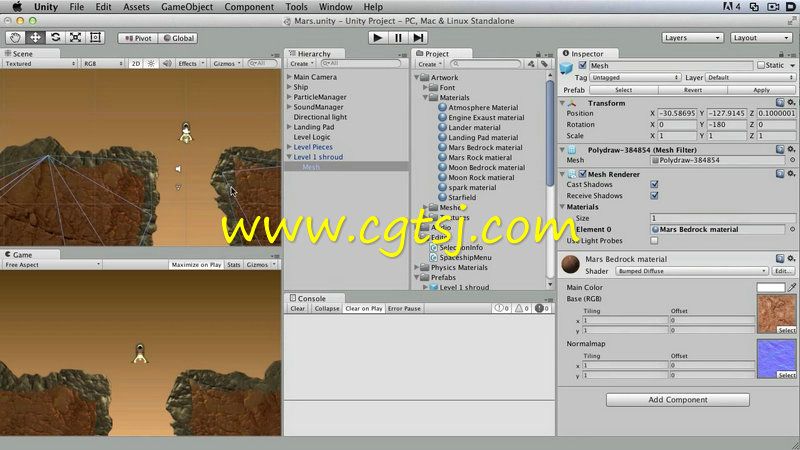
Task: Open Transform component gear menu
Action: (791, 103)
